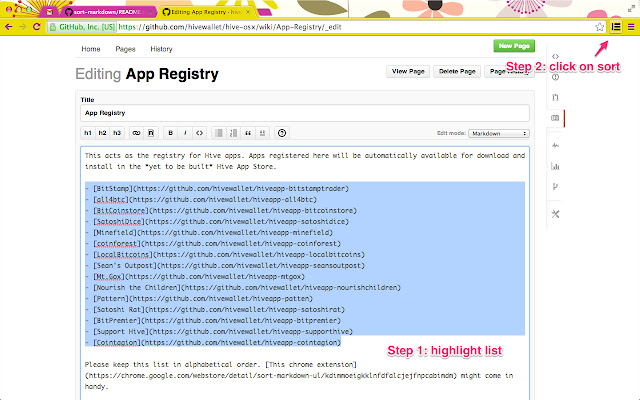Insert an unordered list

click(219, 133)
